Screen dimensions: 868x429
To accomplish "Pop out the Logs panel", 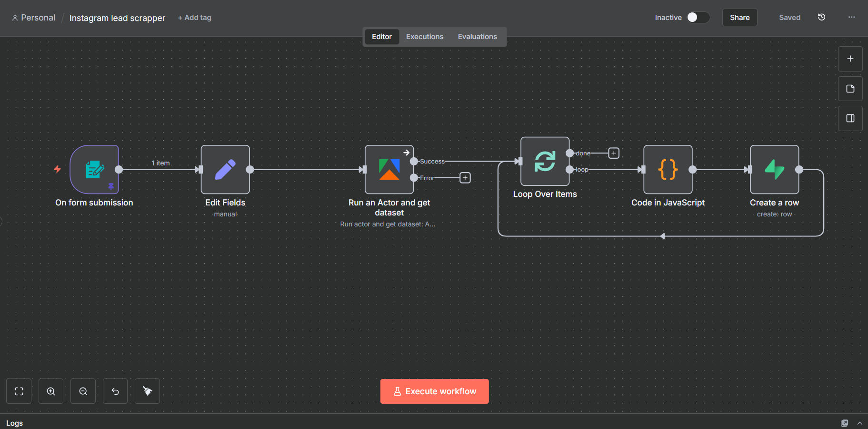I will [x=845, y=423].
